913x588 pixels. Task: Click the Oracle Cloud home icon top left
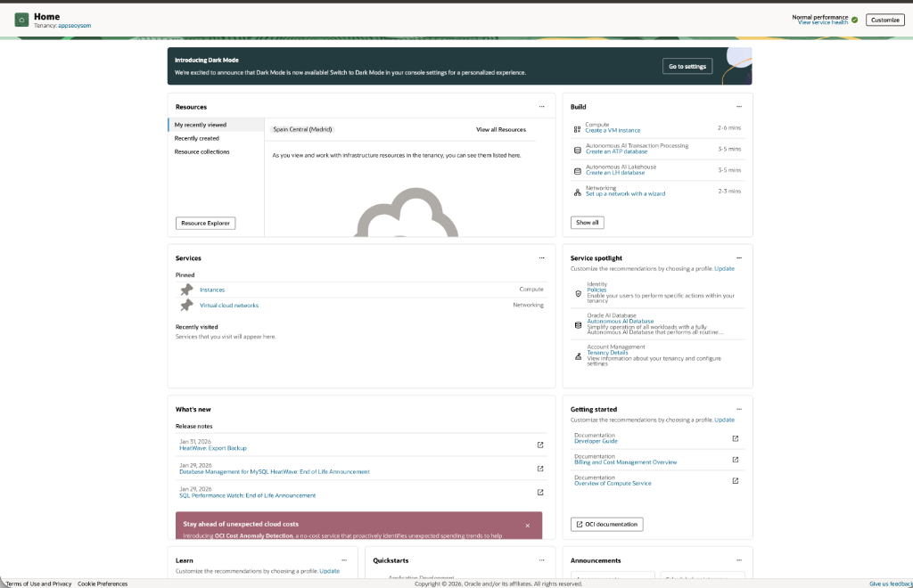[x=21, y=19]
